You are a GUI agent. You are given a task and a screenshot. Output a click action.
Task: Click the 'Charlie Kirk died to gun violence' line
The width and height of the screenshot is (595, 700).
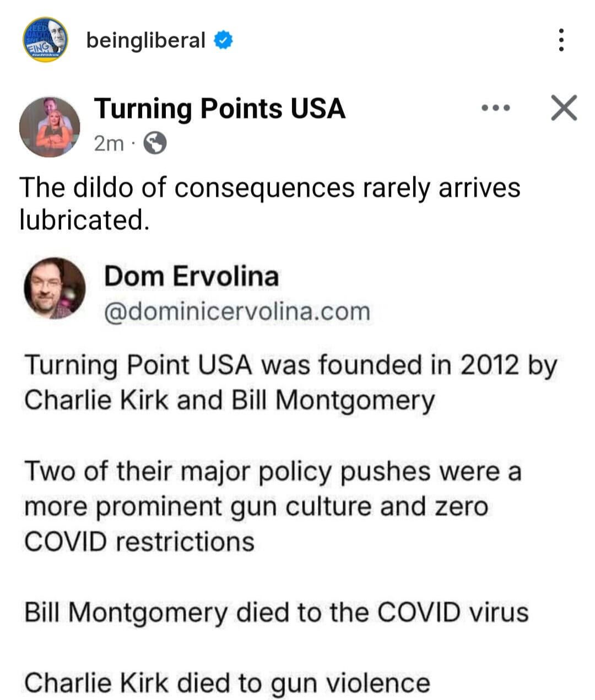click(x=227, y=683)
